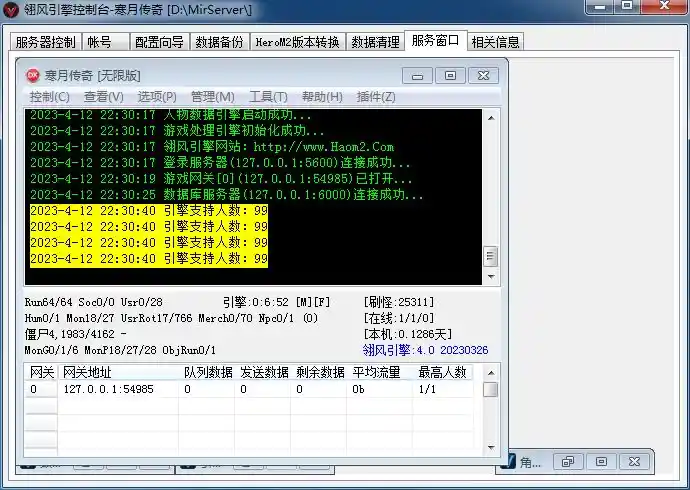The height and width of the screenshot is (490, 690).
Task: Switch to the 数据清理 tab
Action: (375, 42)
